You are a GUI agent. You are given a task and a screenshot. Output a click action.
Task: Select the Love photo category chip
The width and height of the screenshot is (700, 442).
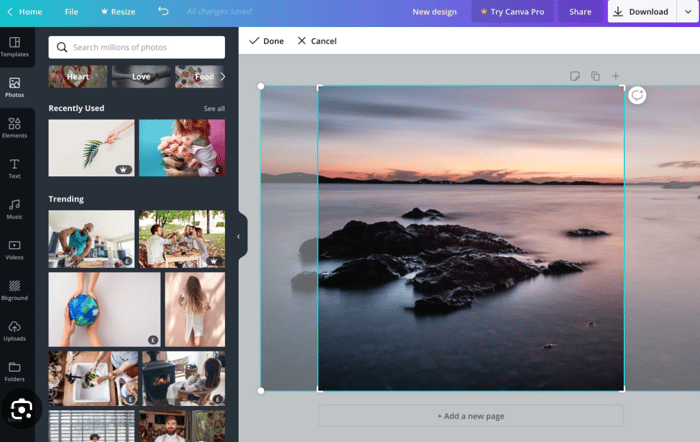click(141, 77)
